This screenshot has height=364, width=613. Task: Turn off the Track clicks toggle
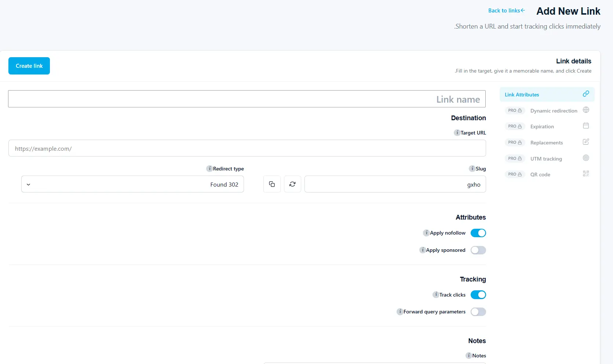tap(478, 295)
